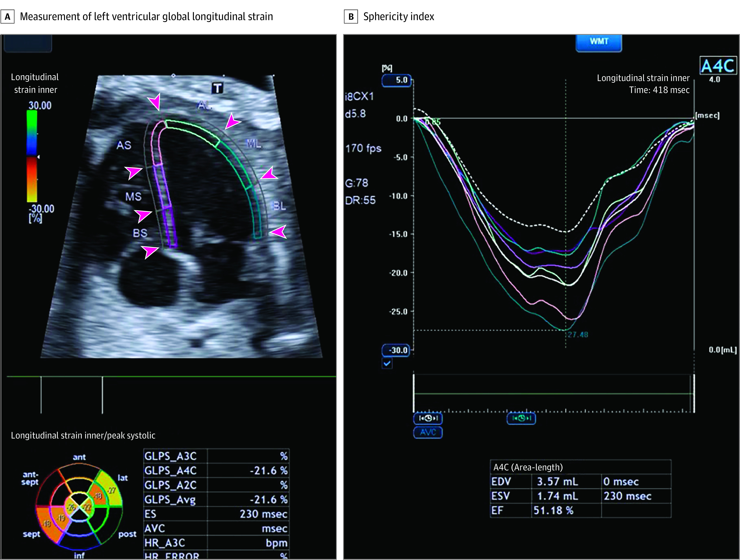Click the left end marker of the timeline bar
The width and height of the screenshot is (740, 560).
point(414,393)
